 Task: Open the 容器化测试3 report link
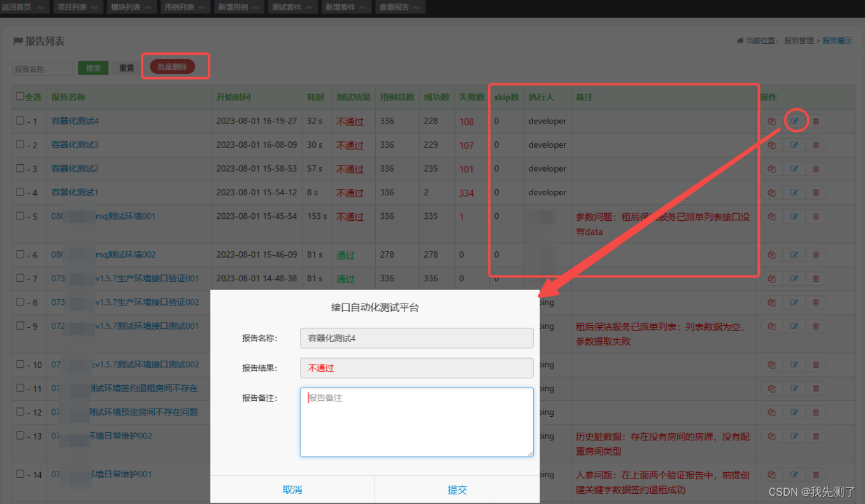[x=75, y=144]
